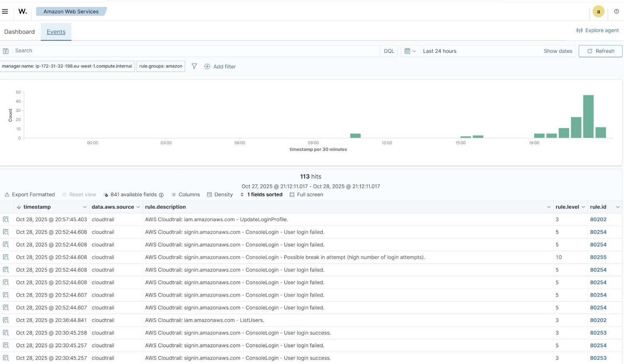Open the filter funnel options
Viewport: 624px width, 364px height.
(194, 66)
